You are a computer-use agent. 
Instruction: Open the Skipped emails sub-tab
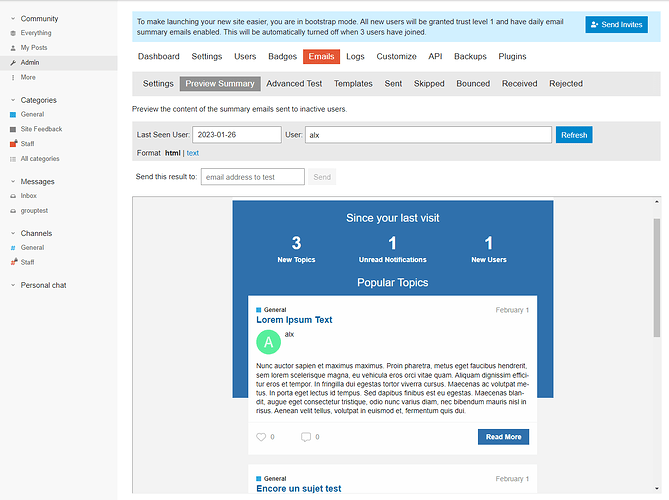click(429, 84)
